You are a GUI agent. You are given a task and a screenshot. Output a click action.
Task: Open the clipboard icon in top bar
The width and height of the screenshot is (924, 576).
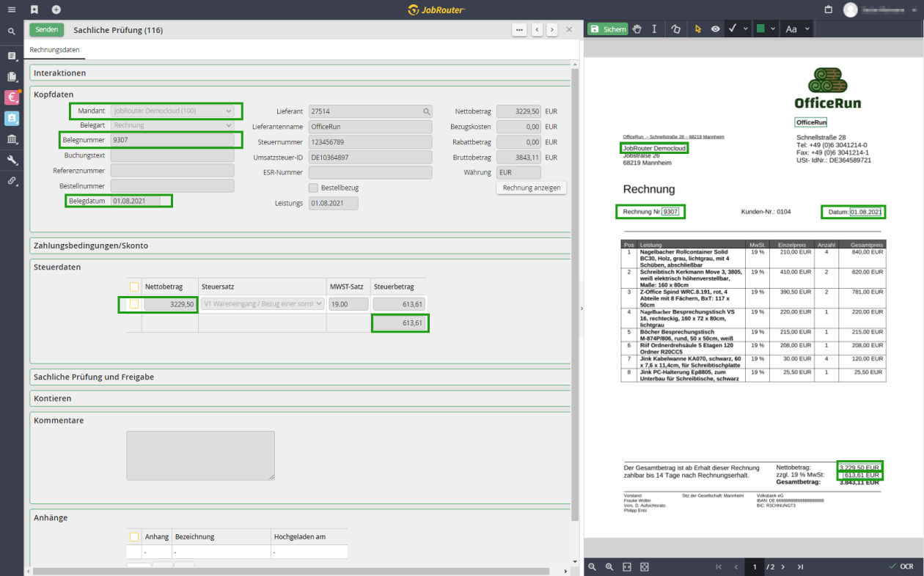tap(828, 10)
